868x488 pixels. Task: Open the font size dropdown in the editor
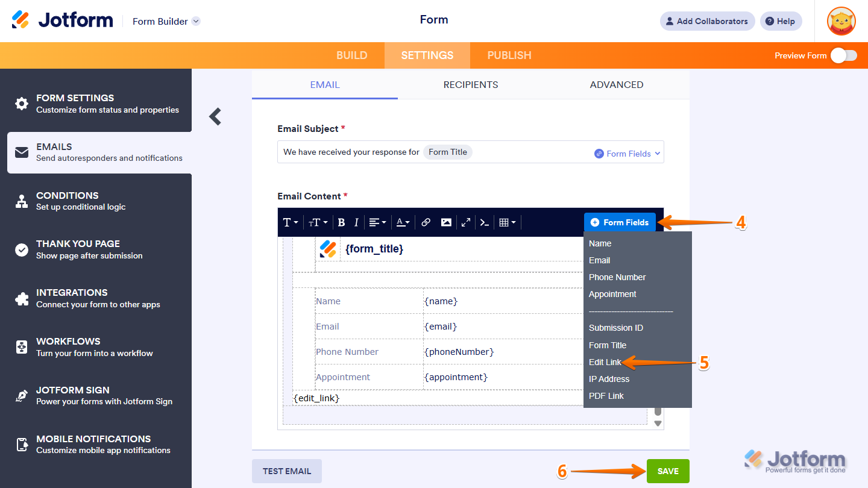pos(318,222)
